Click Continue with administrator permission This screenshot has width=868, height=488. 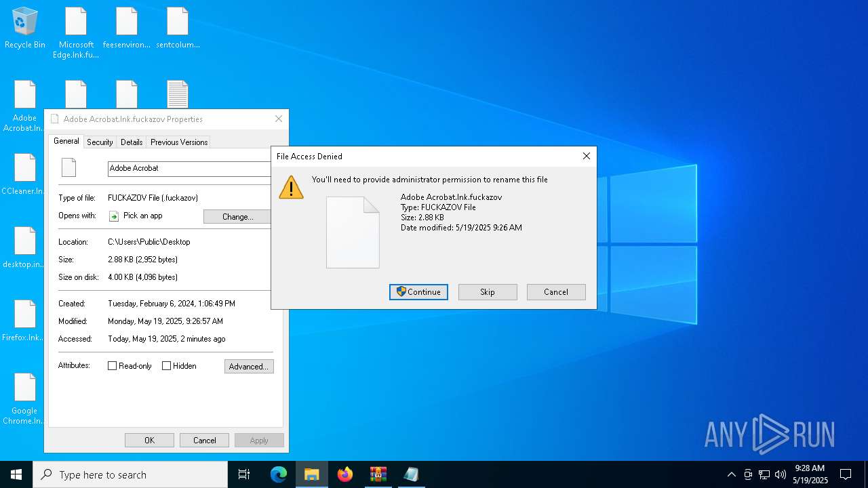[418, 292]
